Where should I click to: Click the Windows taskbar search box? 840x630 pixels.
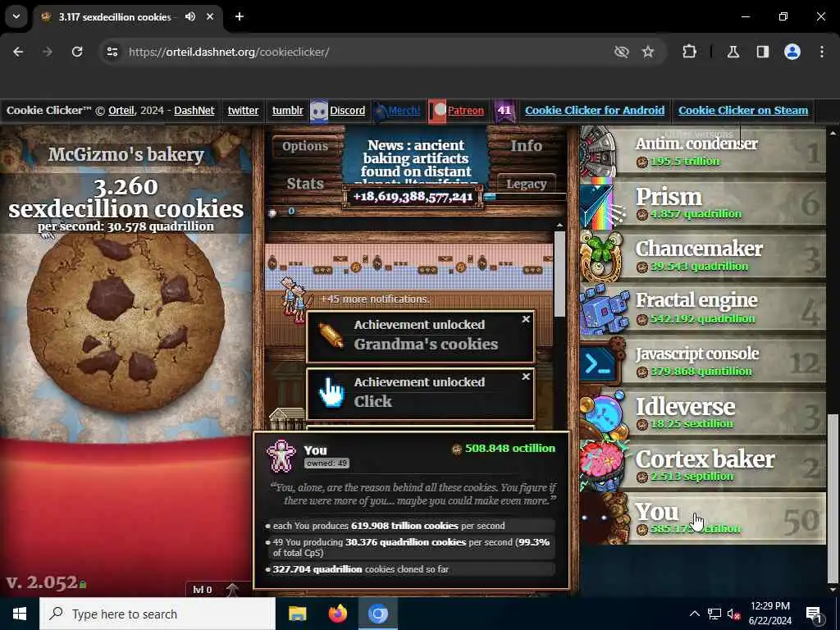point(157,614)
